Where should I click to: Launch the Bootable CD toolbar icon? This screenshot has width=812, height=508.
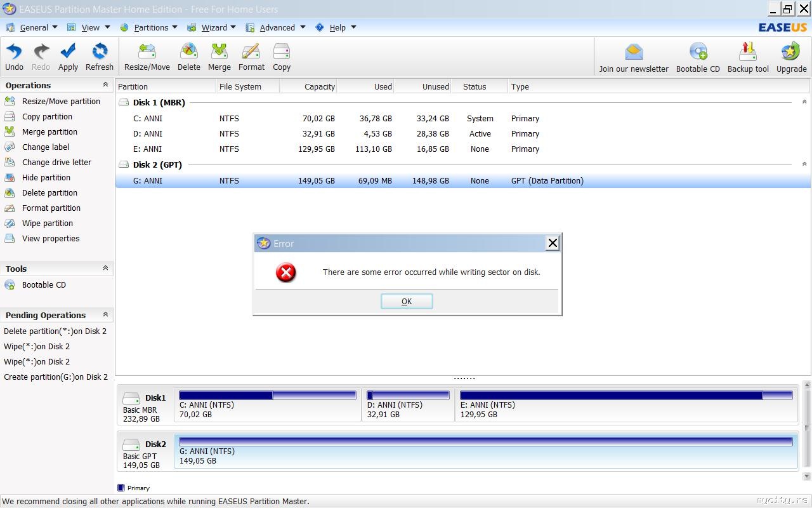(x=698, y=58)
